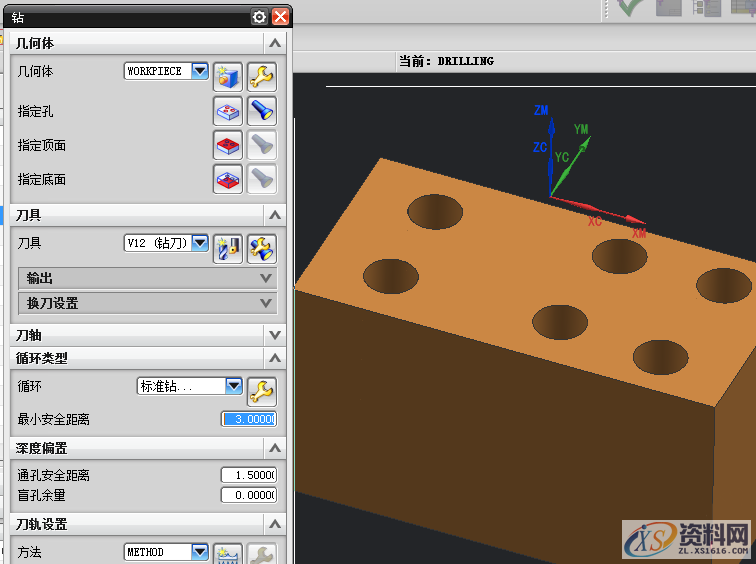Click the new method icon beside METHOD dropdown
Screen dimensions: 756x564
(229, 554)
